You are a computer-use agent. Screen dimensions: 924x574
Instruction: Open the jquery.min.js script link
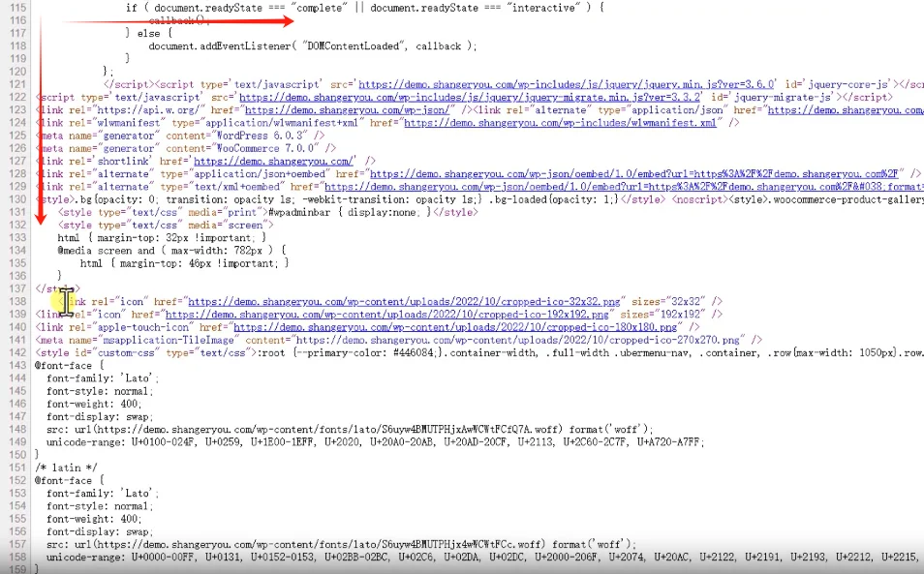pos(567,85)
